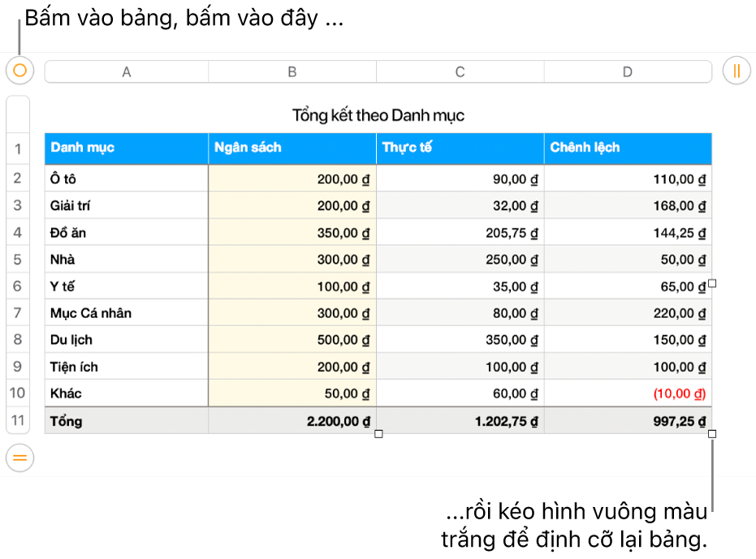Select the Danh mục header cell
The image size is (756, 559).
tap(127, 149)
